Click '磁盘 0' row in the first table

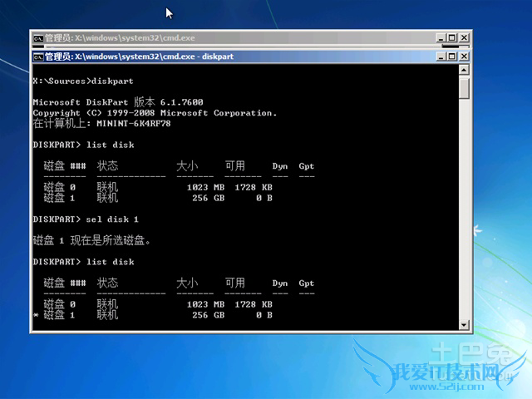pyautogui.click(x=158, y=187)
